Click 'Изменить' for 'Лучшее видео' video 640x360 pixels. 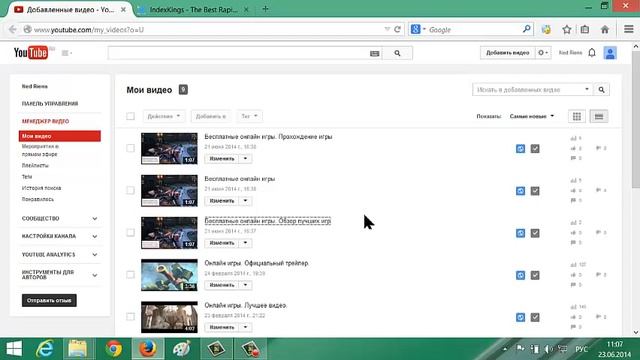click(x=222, y=327)
